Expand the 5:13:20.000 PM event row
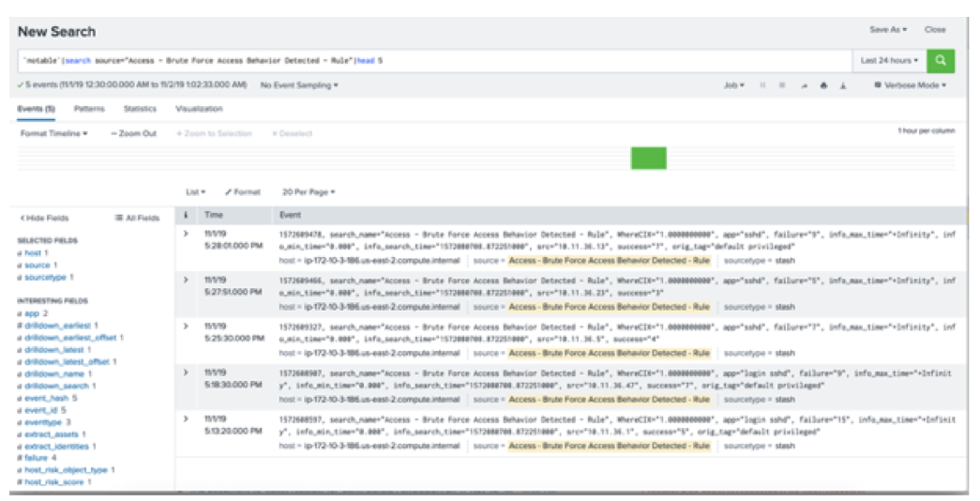 pyautogui.click(x=186, y=419)
